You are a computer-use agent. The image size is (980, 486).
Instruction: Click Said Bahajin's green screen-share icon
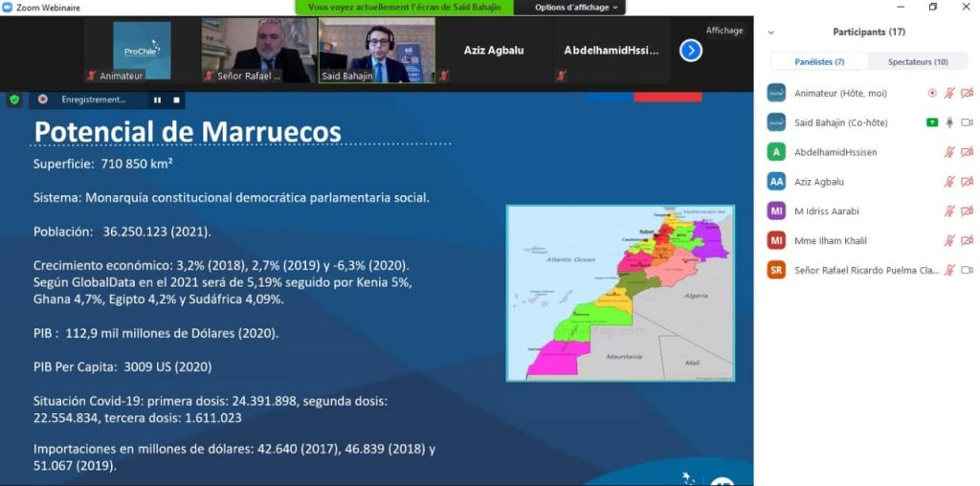[x=931, y=122]
